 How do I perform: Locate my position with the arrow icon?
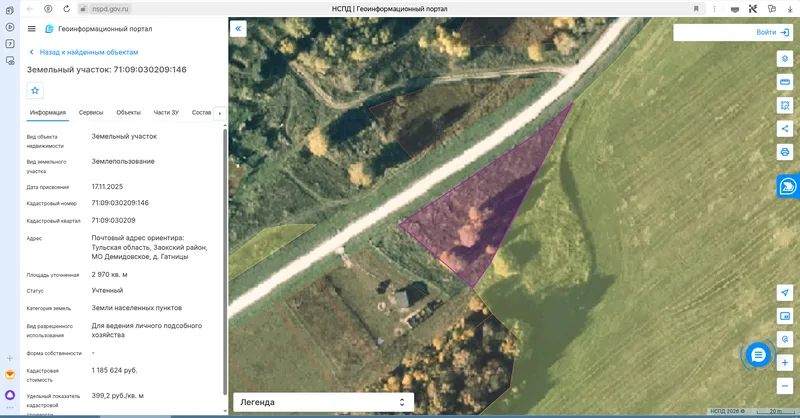point(785,292)
